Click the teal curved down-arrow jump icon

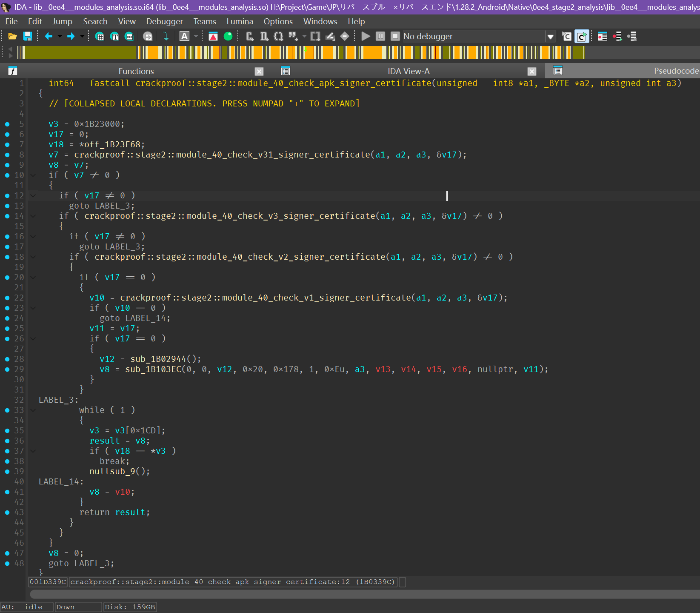[x=166, y=37]
